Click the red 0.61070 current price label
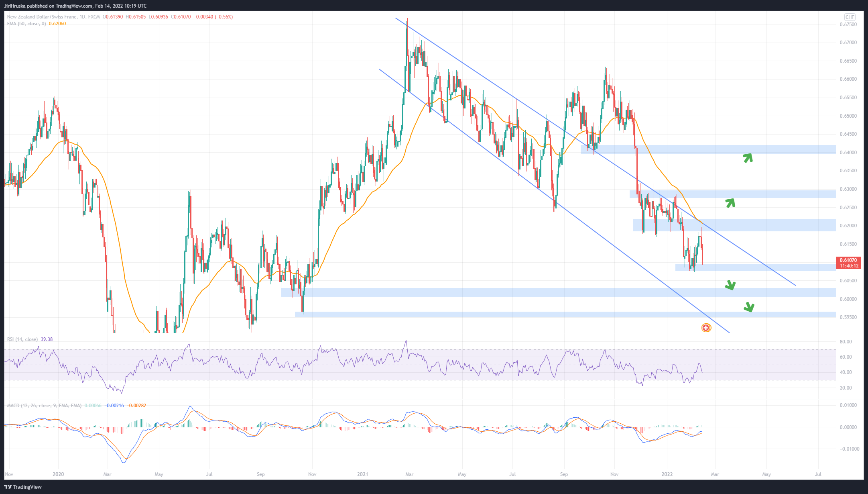Screen dimensions: 868x494 pos(848,260)
